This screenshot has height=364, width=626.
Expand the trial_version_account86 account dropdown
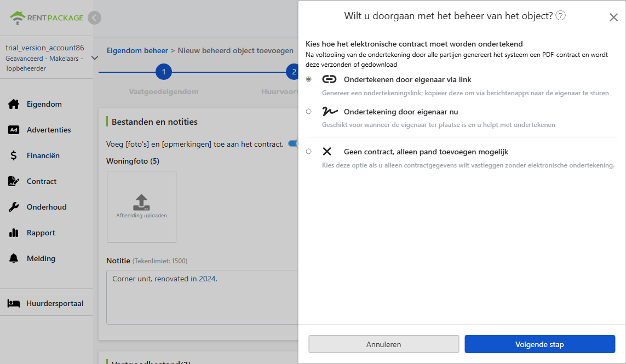[x=95, y=58]
